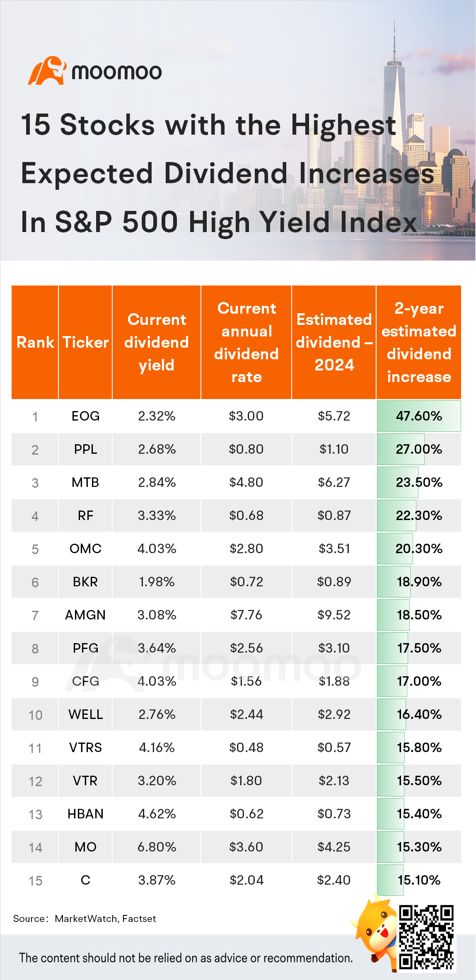Viewport: 476px width, 980px height.
Task: Click the 15.10% bar for C
Action: 390,880
